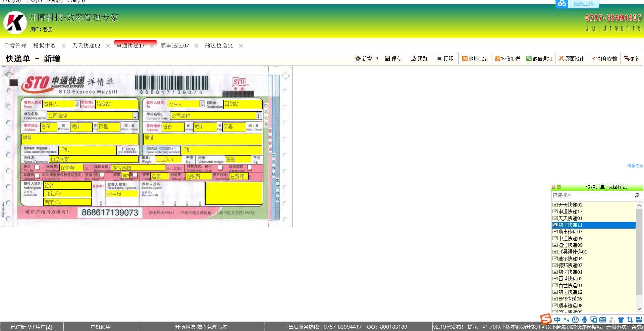
Task: Collapse the 快捷开单 panel with green icon
Action: coord(558,187)
